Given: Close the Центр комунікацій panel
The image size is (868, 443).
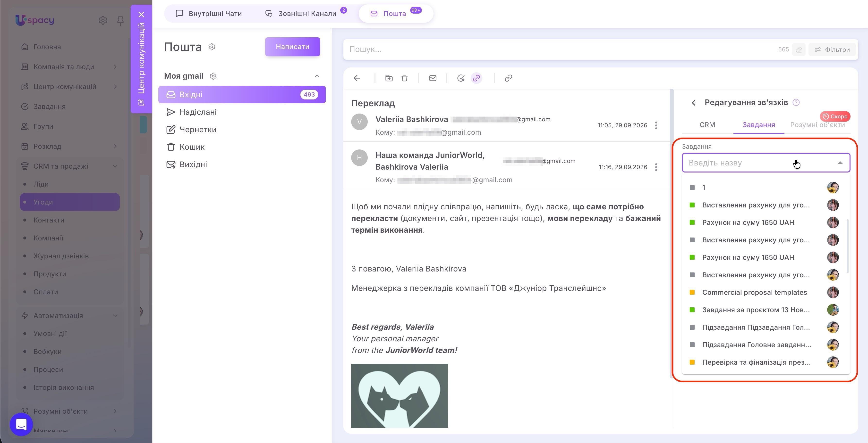Looking at the screenshot, I should tap(142, 15).
